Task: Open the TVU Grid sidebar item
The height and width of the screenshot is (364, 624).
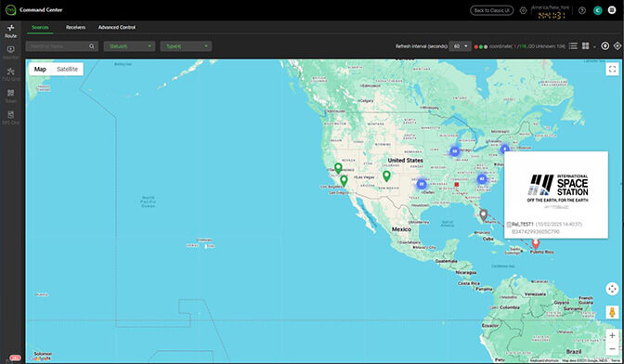Action: pos(11,74)
